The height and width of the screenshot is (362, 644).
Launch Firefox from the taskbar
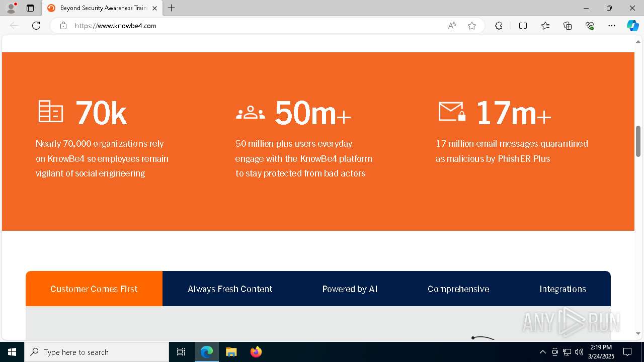tap(256, 352)
